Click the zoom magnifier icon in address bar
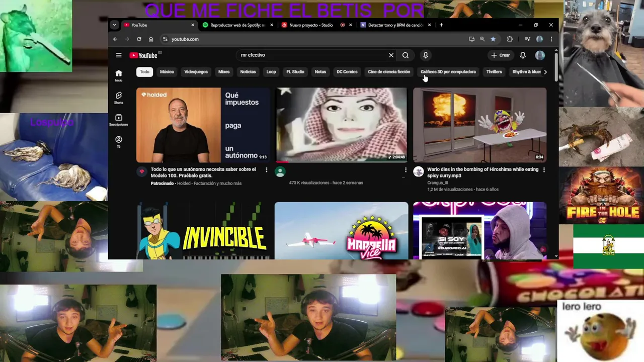This screenshot has height=362, width=644. click(x=482, y=39)
